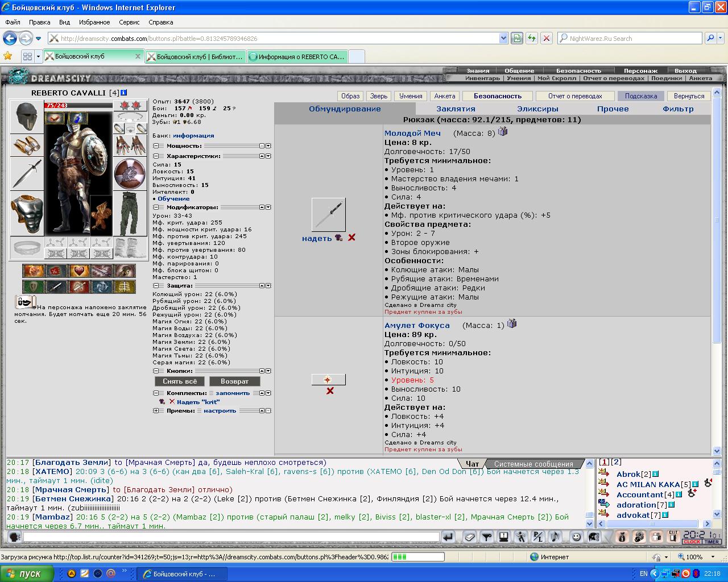Click the equipped bracers slot
This screenshot has width=728, height=582.
27,145
